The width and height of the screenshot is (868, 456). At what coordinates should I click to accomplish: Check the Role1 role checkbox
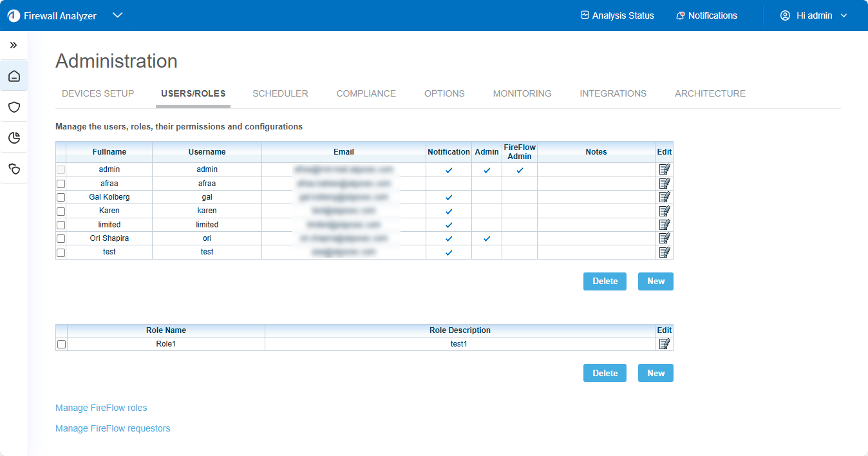point(62,345)
